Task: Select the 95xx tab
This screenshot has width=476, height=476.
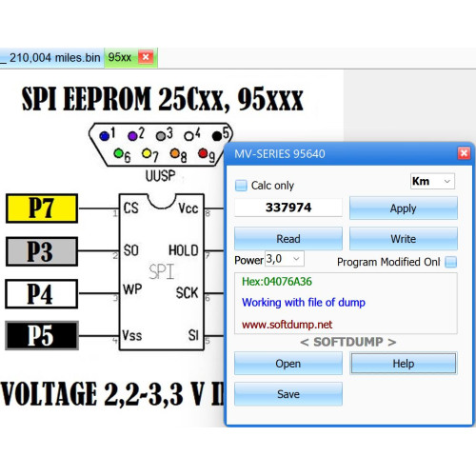Action: click(120, 57)
